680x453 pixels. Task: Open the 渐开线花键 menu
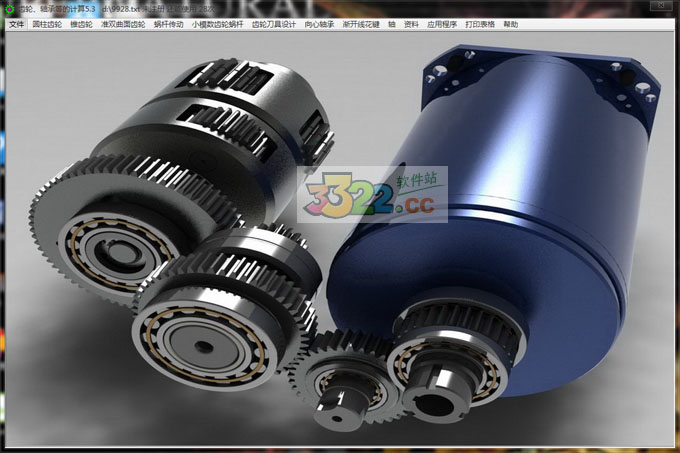click(x=361, y=24)
